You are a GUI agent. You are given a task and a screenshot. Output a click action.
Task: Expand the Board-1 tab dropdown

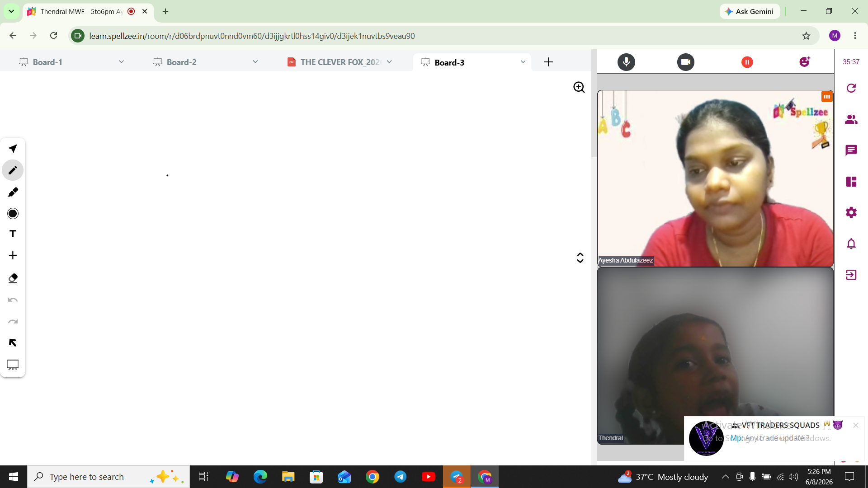tap(121, 62)
